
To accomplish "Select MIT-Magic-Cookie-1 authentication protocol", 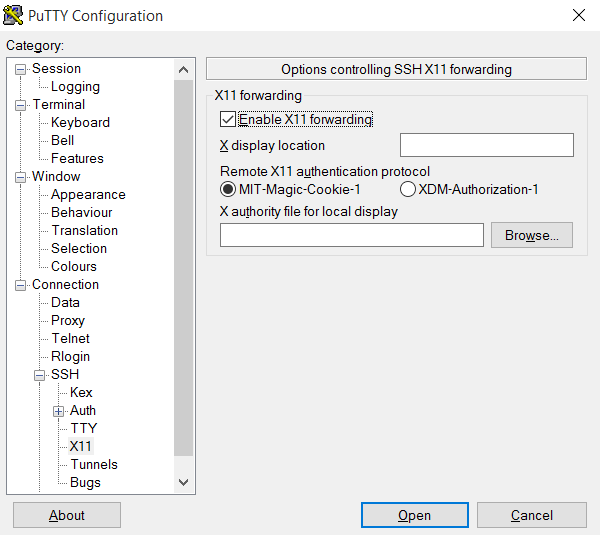I will (x=228, y=189).
